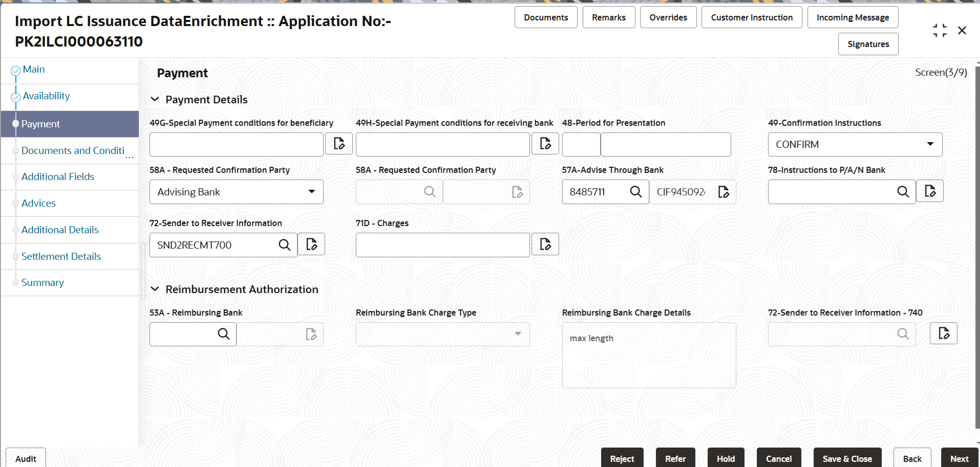
Task: Open Summary step in sidebar
Action: (42, 282)
